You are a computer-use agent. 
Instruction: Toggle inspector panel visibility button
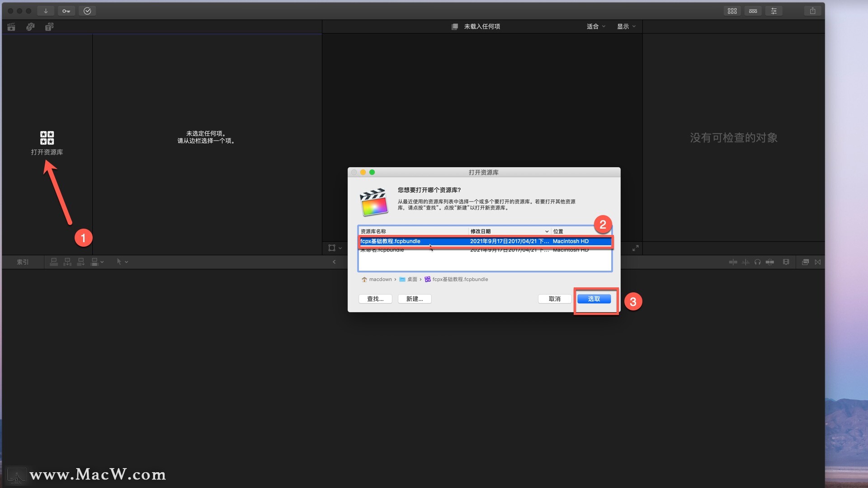(774, 11)
